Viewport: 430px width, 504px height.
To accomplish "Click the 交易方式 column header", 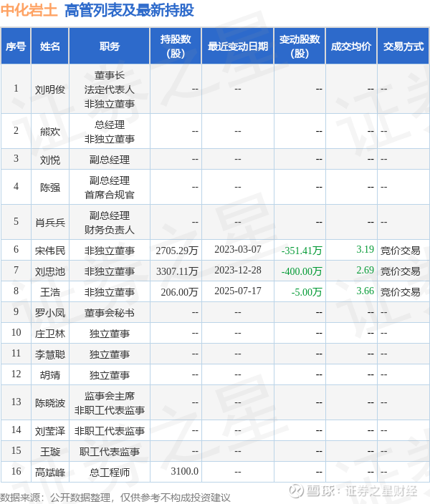I will coord(403,47).
